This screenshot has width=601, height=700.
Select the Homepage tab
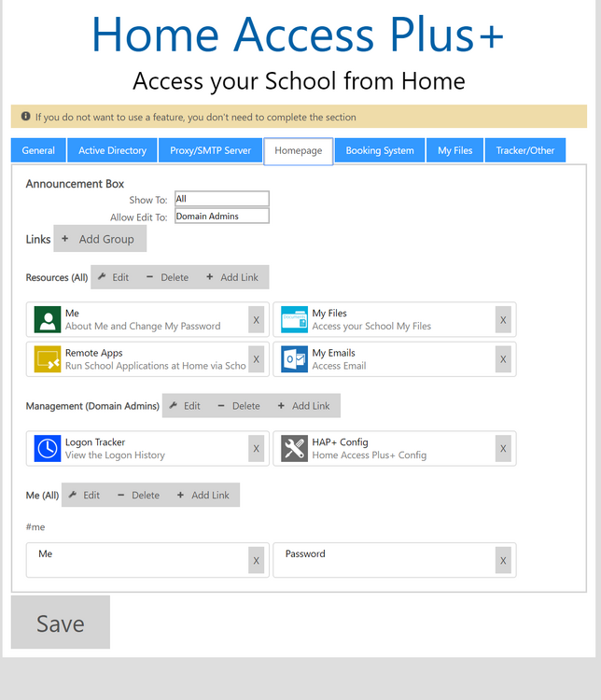[299, 151]
